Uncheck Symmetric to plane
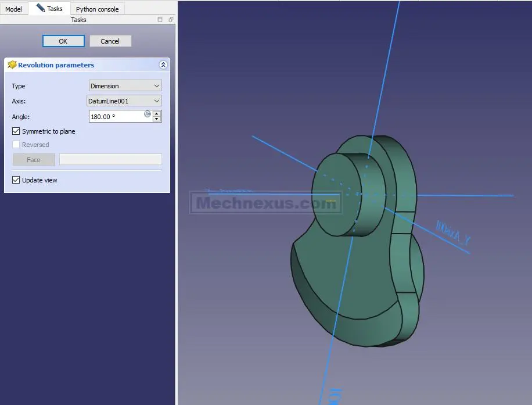The width and height of the screenshot is (532, 405). click(16, 131)
